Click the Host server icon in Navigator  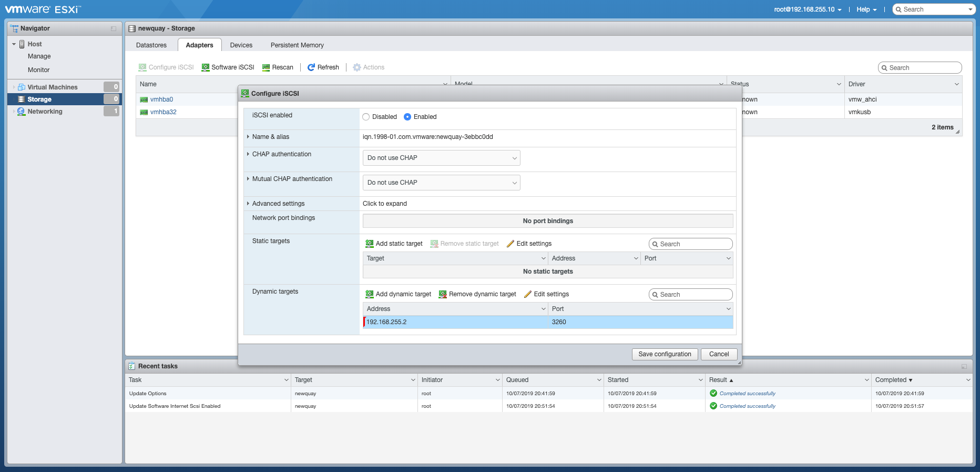pyautogui.click(x=22, y=44)
